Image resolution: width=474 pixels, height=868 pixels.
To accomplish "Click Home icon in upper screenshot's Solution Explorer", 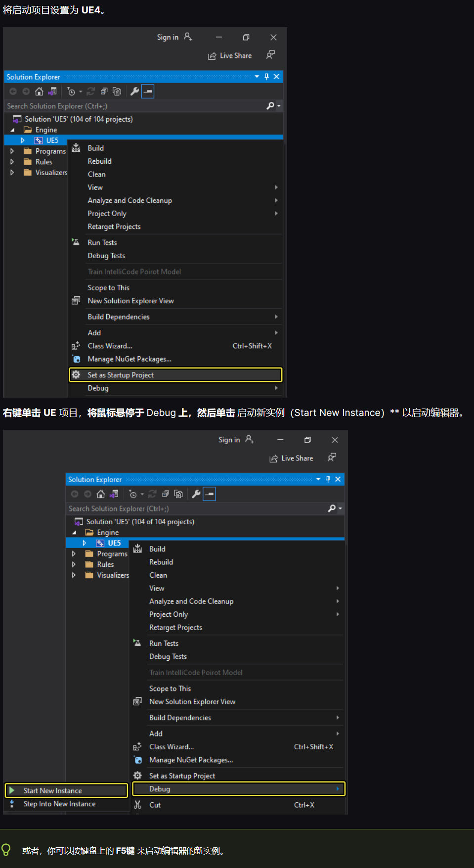I will [39, 91].
